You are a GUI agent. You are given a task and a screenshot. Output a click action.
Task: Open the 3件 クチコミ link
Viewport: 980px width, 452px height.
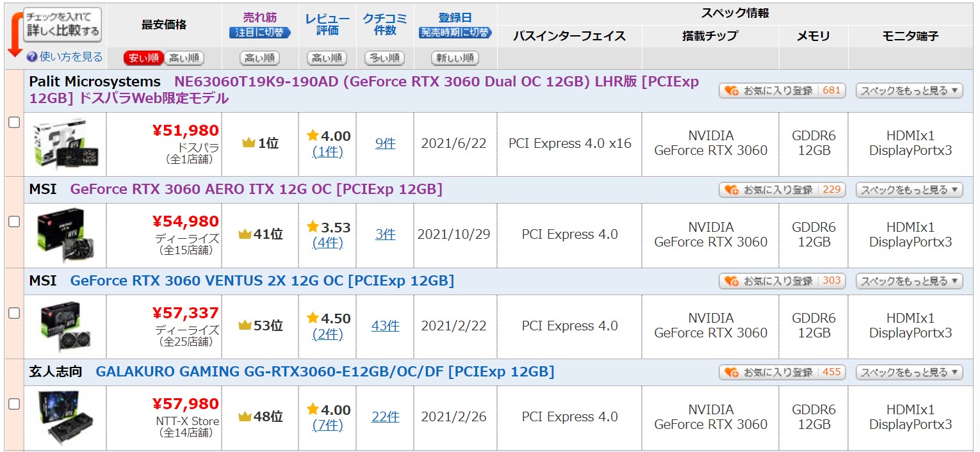point(385,234)
